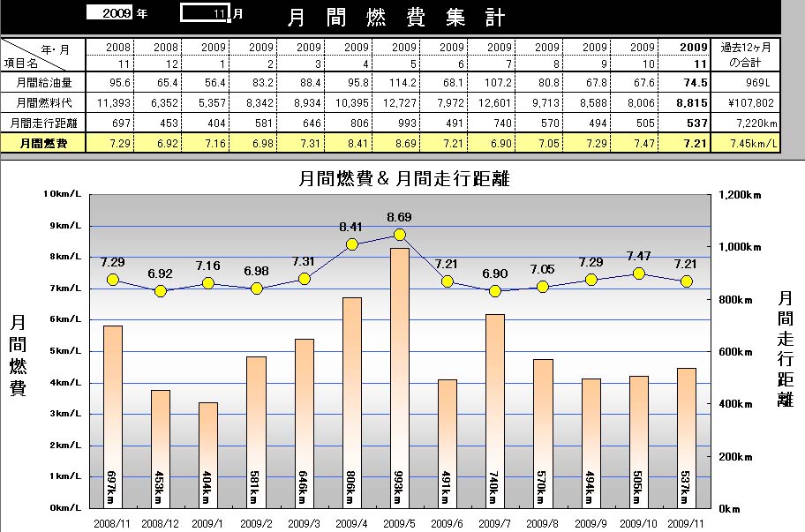805x532 pixels.
Task: Select the right vertical axis title 月間走行距離
Action: [786, 348]
